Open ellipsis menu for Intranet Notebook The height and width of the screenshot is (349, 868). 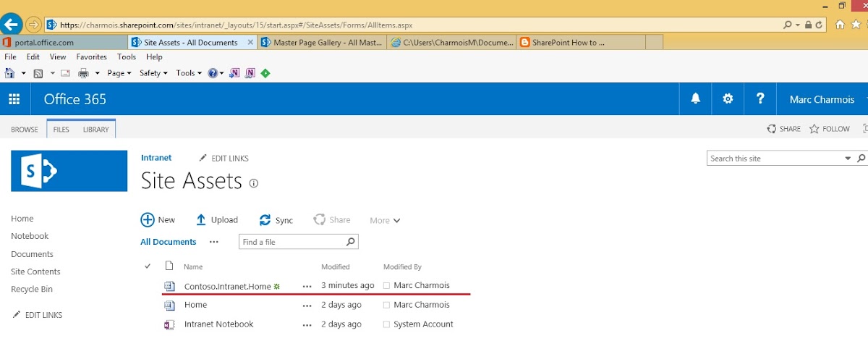pyautogui.click(x=307, y=325)
